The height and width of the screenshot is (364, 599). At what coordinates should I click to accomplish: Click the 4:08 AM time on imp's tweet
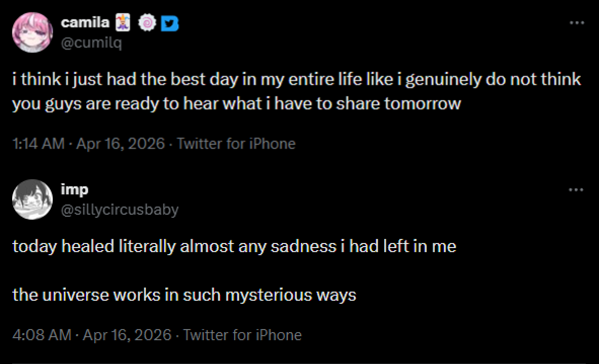click(x=42, y=335)
